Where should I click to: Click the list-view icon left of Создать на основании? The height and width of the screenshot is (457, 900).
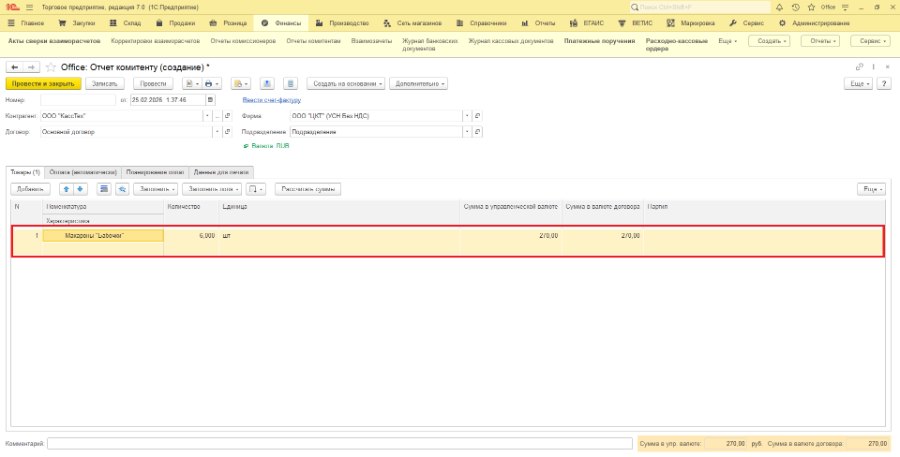(x=290, y=84)
